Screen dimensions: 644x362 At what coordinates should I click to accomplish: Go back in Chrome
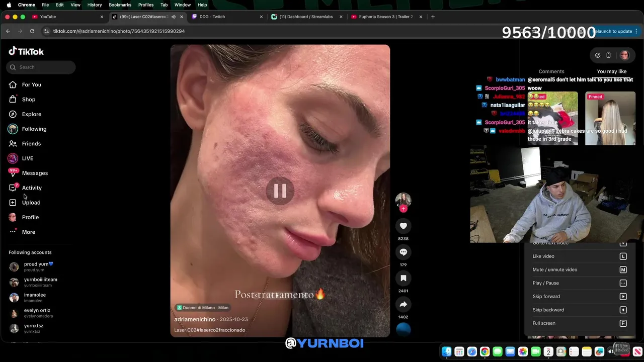point(8,31)
